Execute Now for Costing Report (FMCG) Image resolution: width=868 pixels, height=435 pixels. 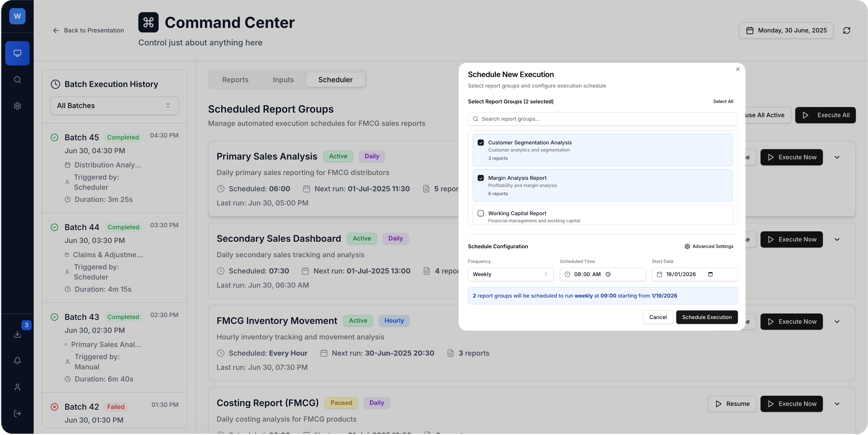[x=791, y=404]
